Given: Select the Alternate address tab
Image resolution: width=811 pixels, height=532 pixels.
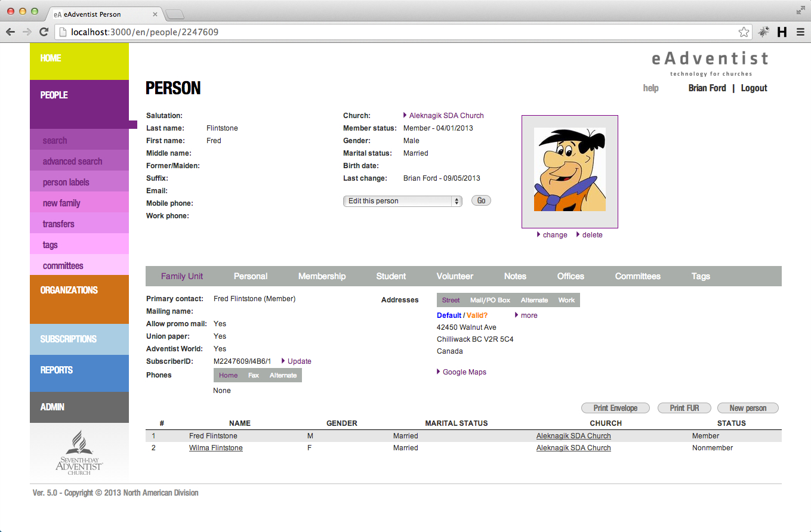Looking at the screenshot, I should point(534,300).
